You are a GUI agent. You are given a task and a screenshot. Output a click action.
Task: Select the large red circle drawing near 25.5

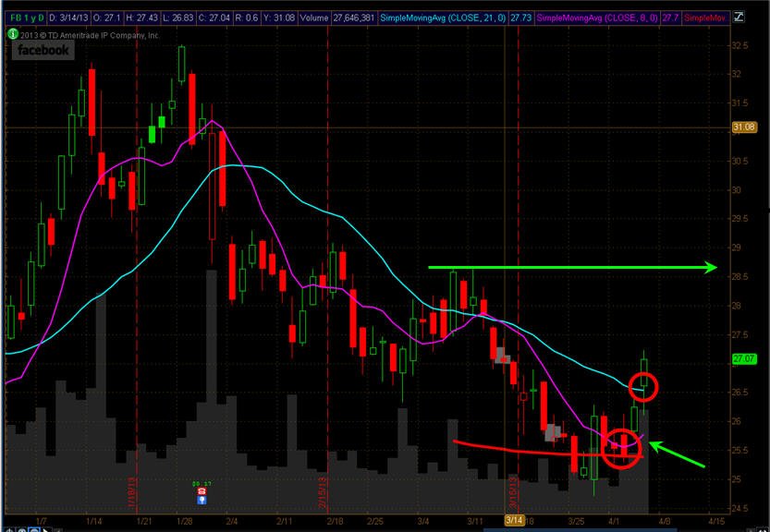click(621, 449)
